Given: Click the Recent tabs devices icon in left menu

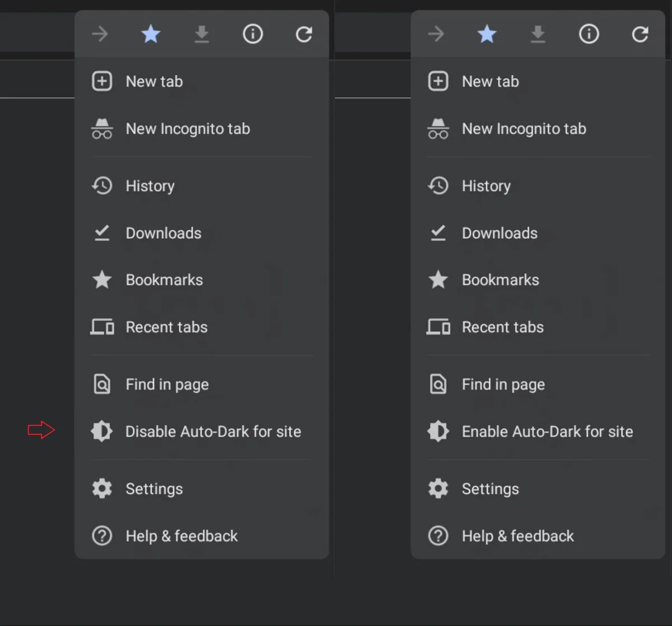Looking at the screenshot, I should [x=102, y=327].
